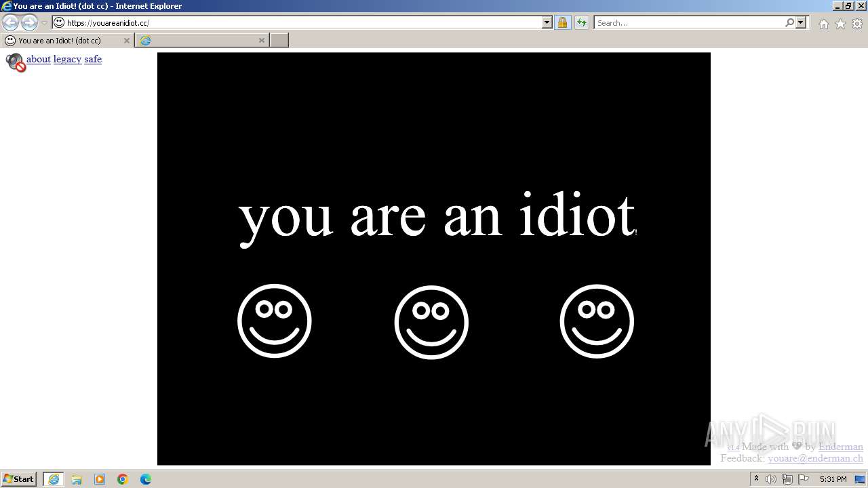Toggle the muted sound speaker icon on page
This screenshot has height=488, width=868.
coord(16,62)
